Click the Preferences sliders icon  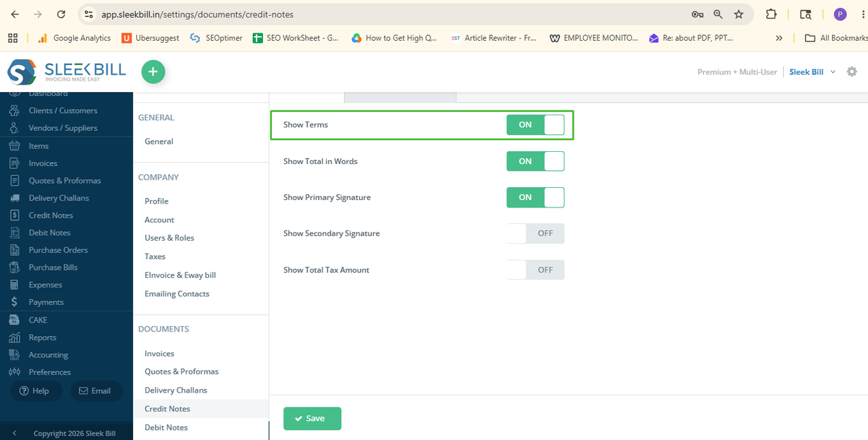coord(14,372)
